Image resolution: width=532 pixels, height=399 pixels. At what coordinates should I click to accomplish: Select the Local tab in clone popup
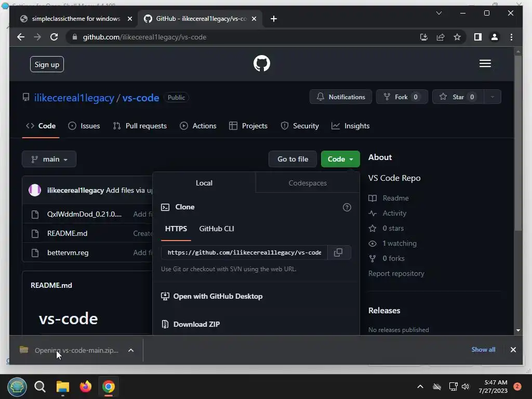204,183
